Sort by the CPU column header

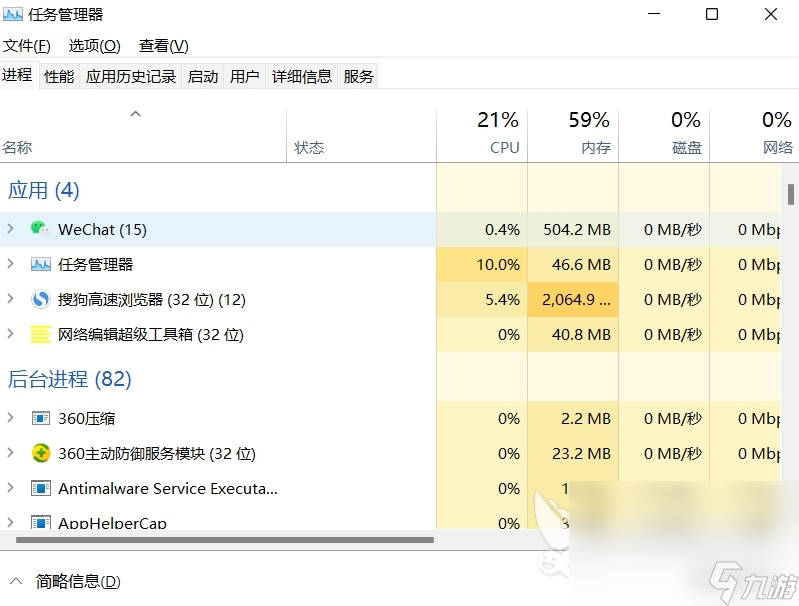[x=482, y=136]
